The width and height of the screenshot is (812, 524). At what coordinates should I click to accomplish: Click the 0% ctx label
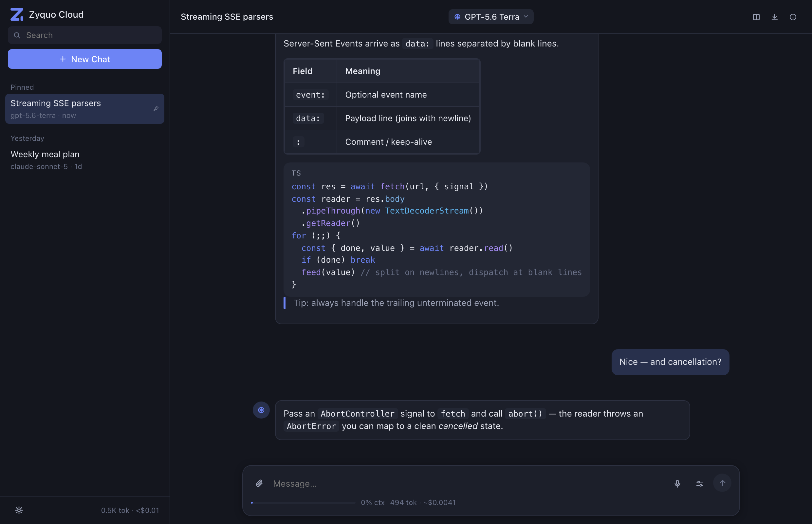(373, 502)
